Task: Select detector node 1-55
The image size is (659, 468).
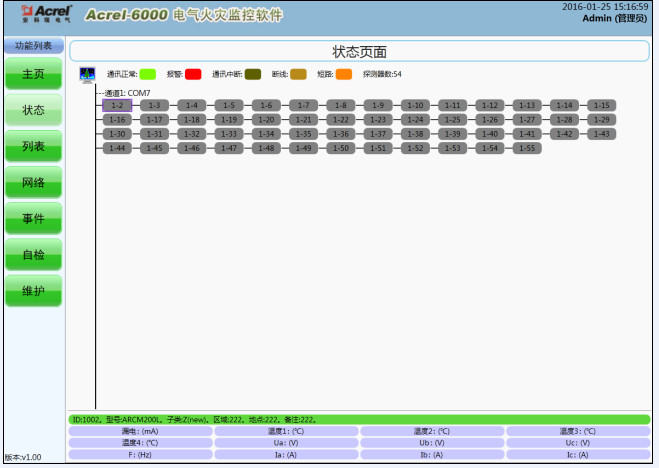Action: (x=525, y=148)
